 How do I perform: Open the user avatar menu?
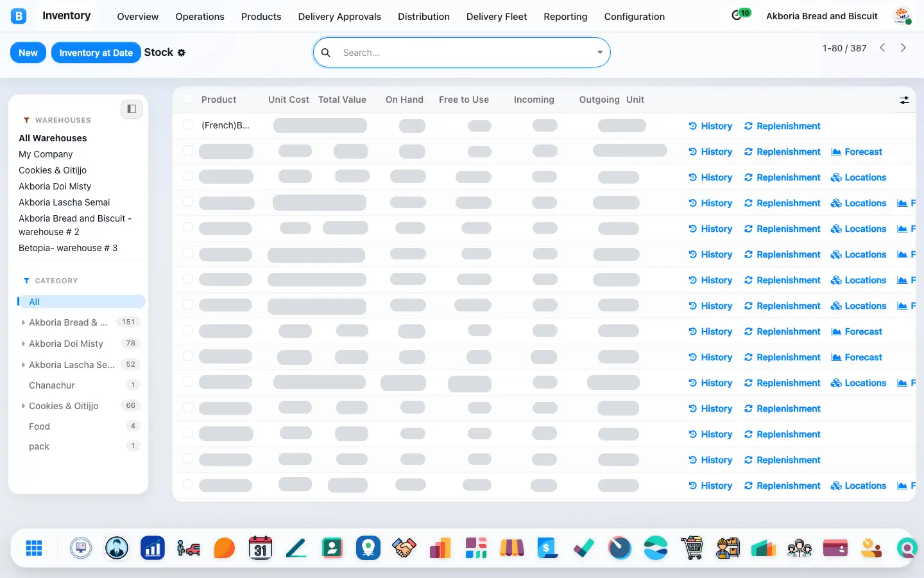(x=903, y=16)
